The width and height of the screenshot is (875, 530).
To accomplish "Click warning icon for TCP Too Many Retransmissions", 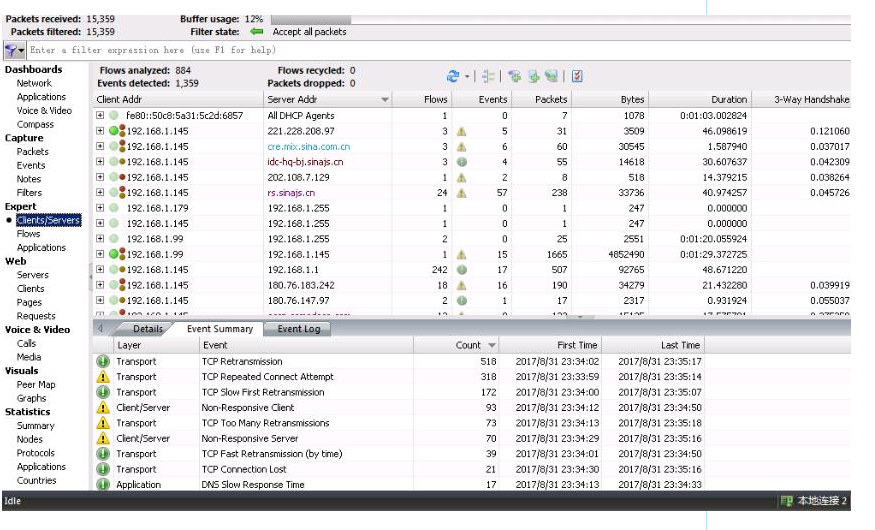I will [x=103, y=423].
